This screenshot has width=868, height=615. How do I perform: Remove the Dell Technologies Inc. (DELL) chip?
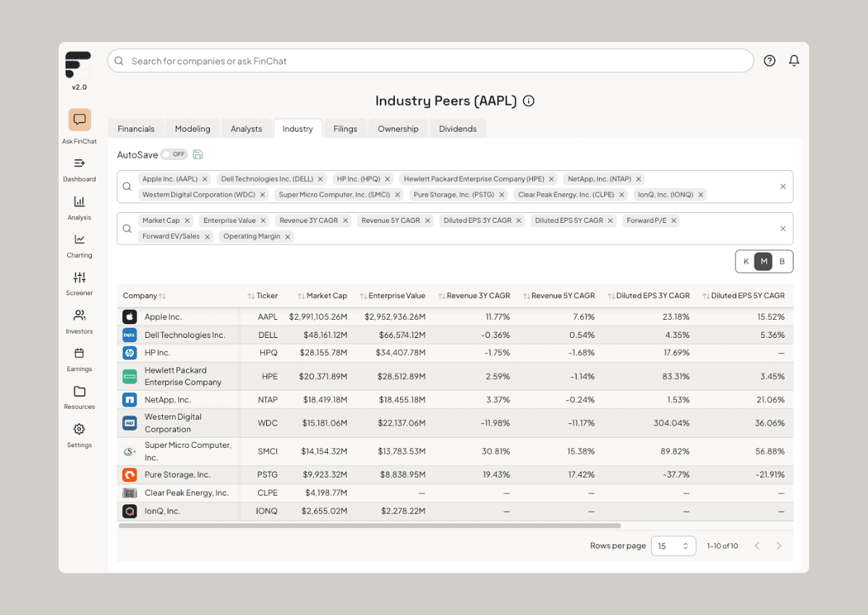pos(320,179)
